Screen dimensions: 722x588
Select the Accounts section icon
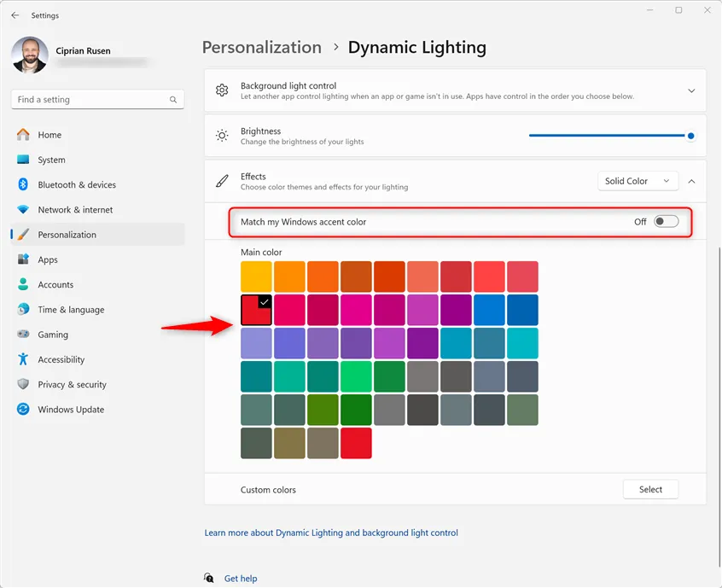(24, 284)
